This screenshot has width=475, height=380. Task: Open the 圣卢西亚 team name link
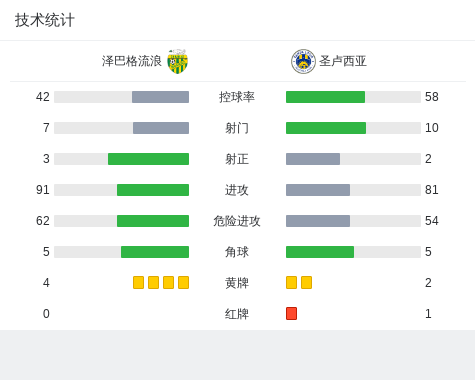coord(343,61)
